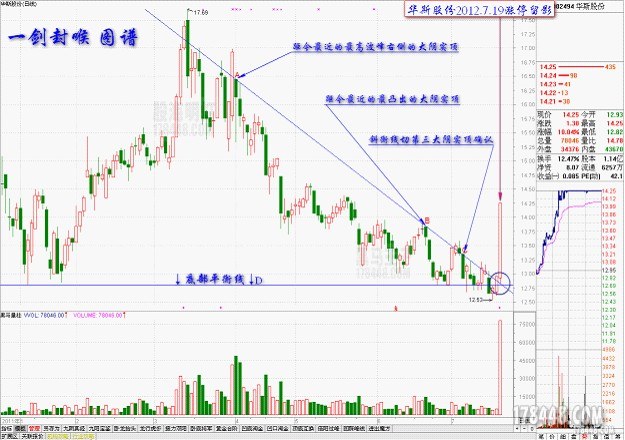Click the 17.69 highest price marker

(200, 13)
